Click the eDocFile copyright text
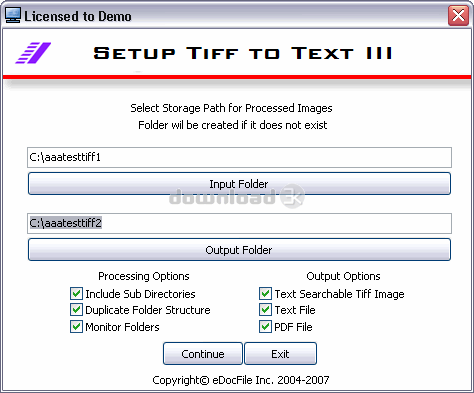Screen dimensions: 474x393 point(241,380)
